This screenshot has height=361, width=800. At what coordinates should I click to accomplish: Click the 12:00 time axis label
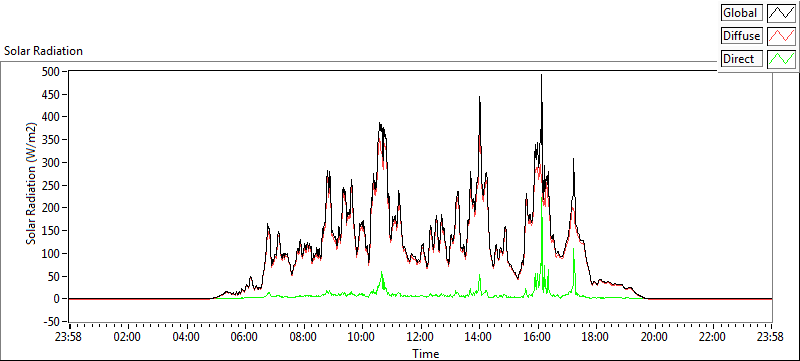click(x=420, y=337)
